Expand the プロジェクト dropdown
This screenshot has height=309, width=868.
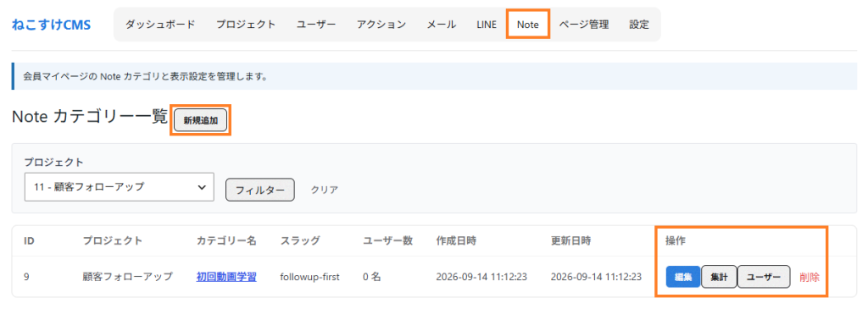(x=119, y=187)
